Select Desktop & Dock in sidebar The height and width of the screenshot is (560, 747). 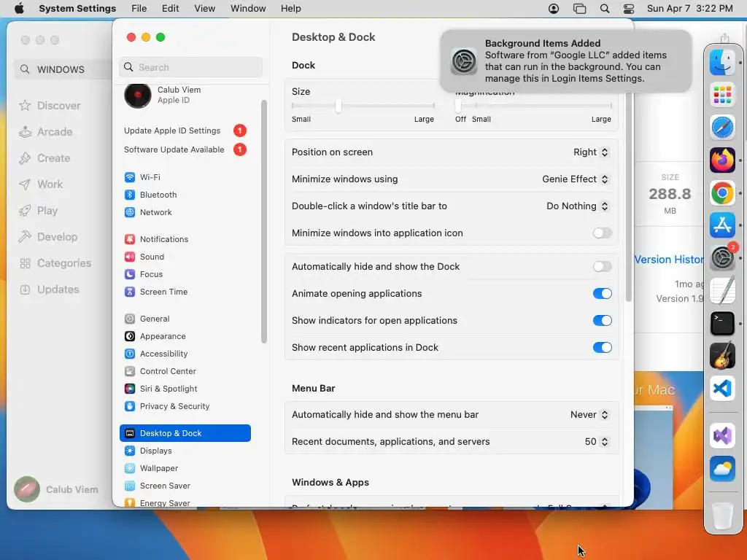(185, 433)
